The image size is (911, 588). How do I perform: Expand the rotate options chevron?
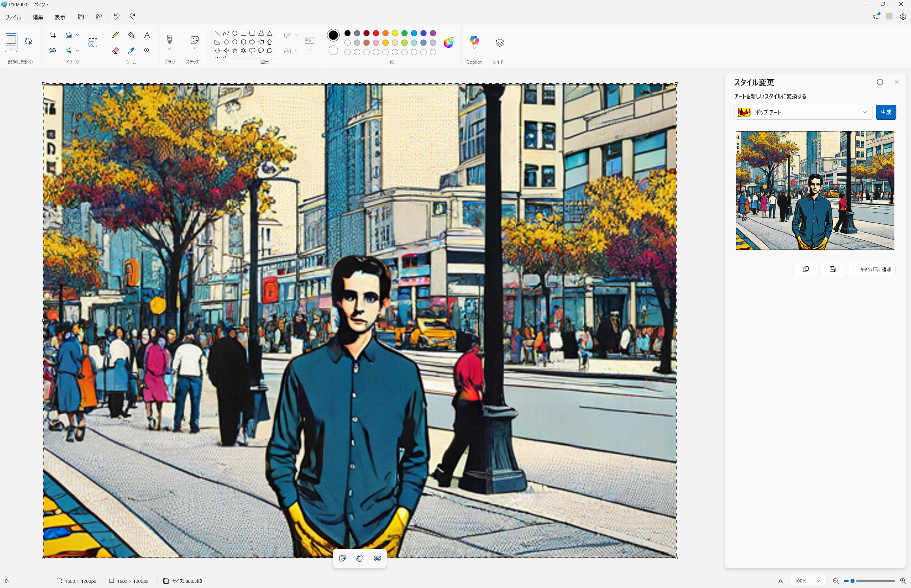click(x=77, y=35)
